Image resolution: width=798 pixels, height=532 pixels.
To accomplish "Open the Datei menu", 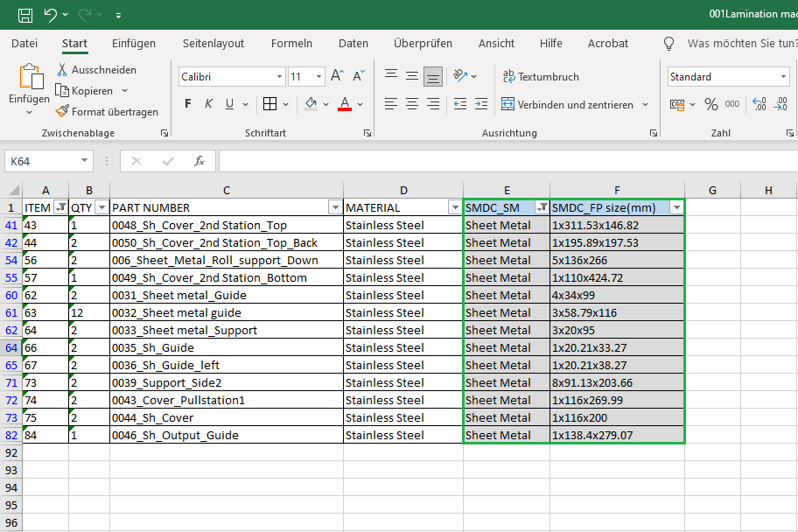I will (24, 43).
